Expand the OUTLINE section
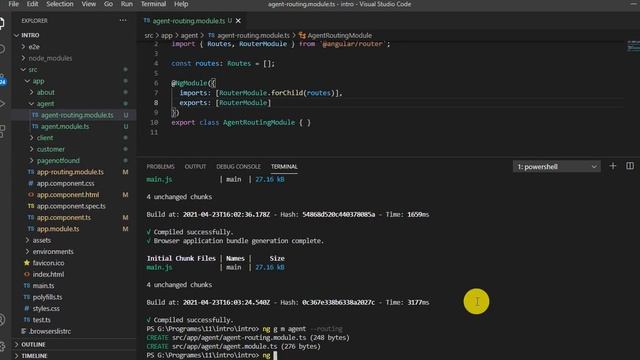640x360 pixels. (x=33, y=345)
